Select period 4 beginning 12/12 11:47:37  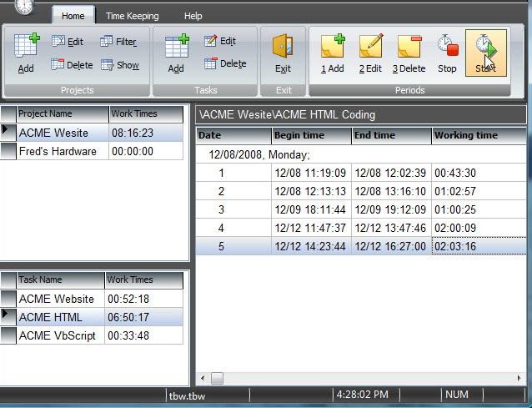click(x=361, y=228)
